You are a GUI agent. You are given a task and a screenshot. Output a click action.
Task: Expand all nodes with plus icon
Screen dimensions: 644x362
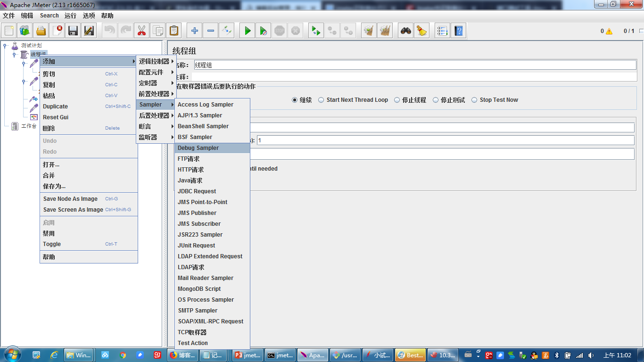(x=194, y=31)
